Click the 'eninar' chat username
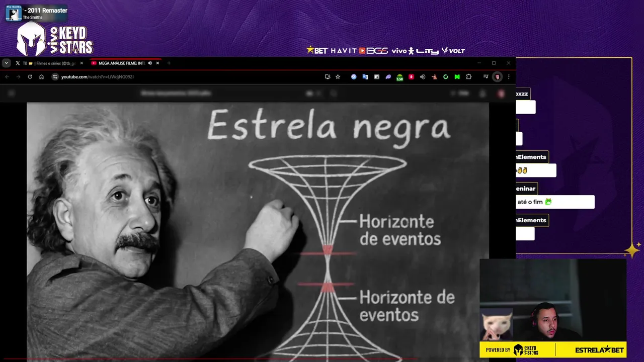The width and height of the screenshot is (644, 362). (526, 189)
